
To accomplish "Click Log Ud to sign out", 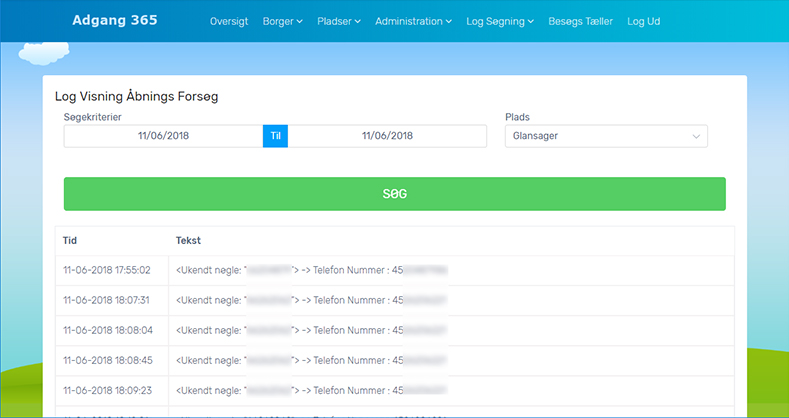I will 643,21.
